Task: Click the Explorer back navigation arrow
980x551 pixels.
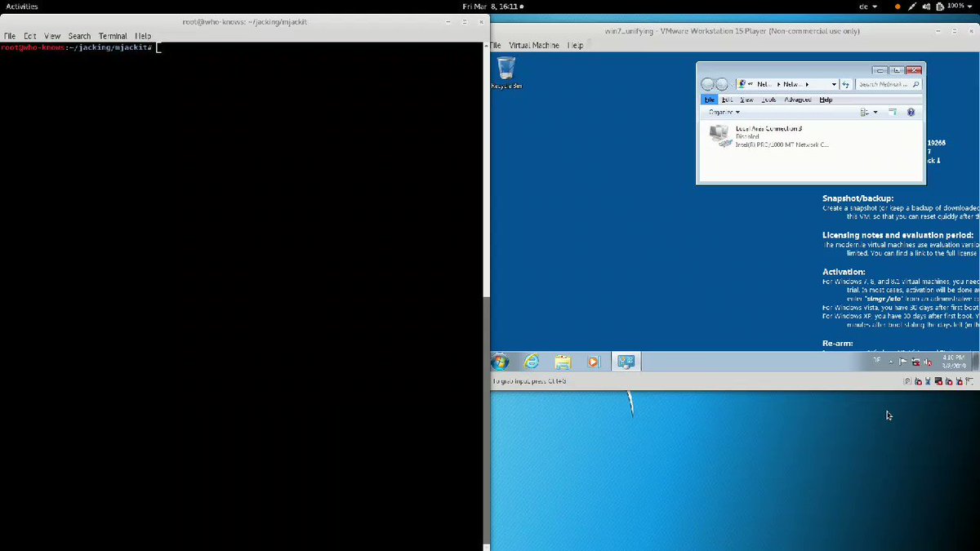Action: pos(707,84)
